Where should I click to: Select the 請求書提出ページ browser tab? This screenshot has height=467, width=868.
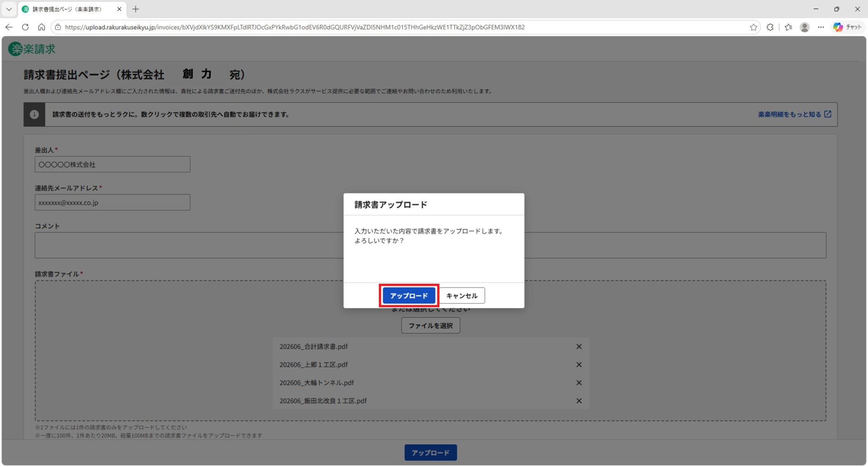[72, 9]
